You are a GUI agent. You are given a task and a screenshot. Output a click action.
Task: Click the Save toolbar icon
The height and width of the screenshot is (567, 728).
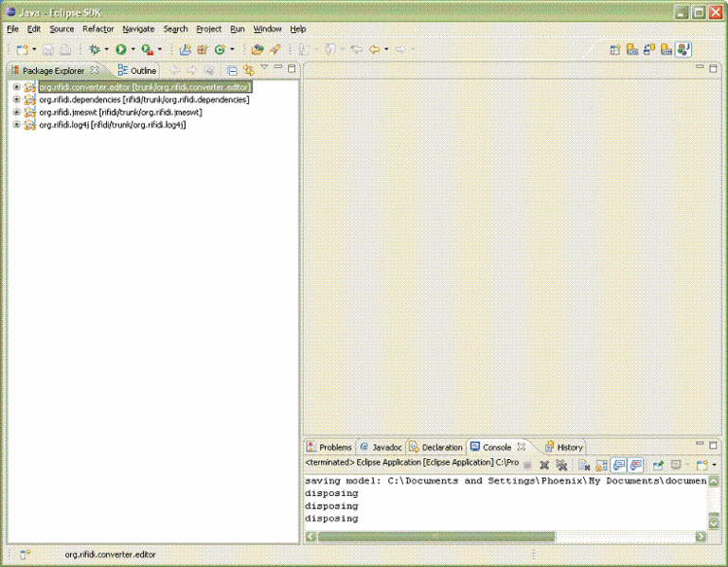(x=48, y=49)
